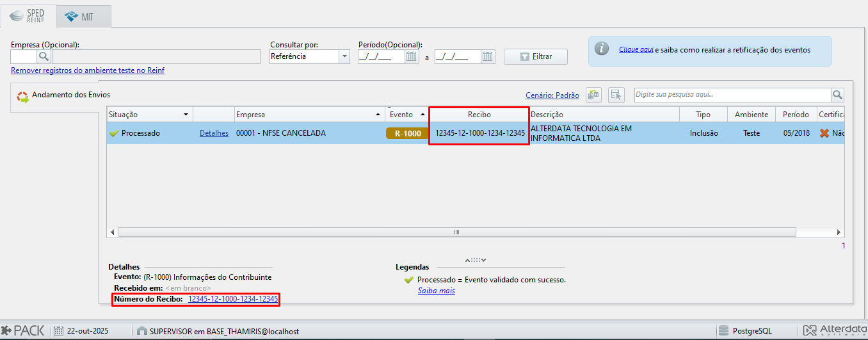This screenshot has height=340, width=868.
Task: Sort by the Empresa column header
Action: click(x=309, y=115)
